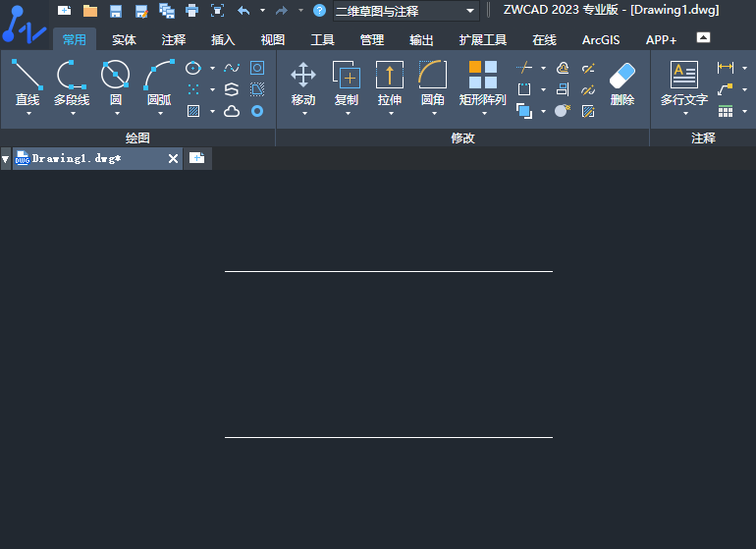Click the Save As icon
The image size is (756, 549).
pyautogui.click(x=141, y=11)
